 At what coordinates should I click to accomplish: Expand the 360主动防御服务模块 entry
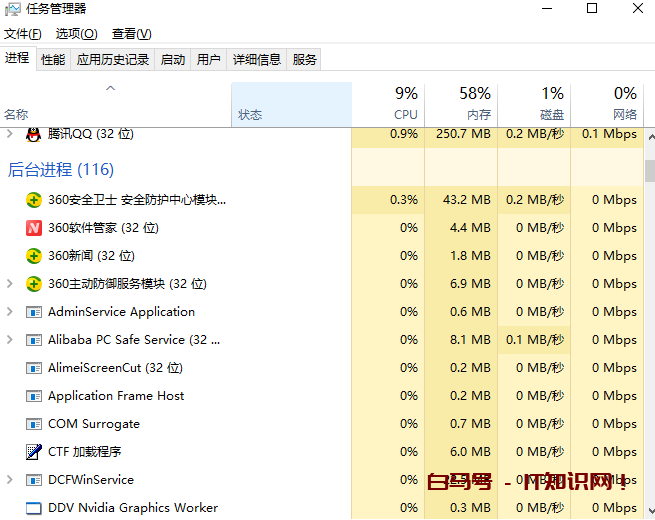[x=10, y=284]
